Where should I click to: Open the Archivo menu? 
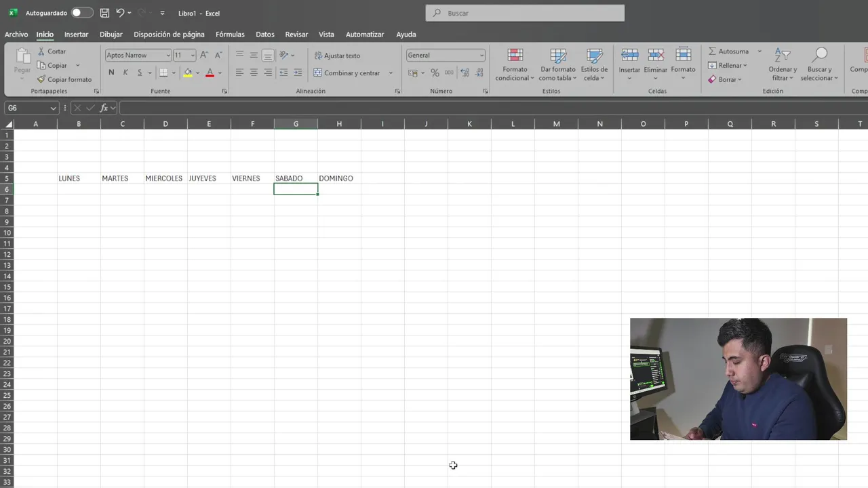pos(16,35)
